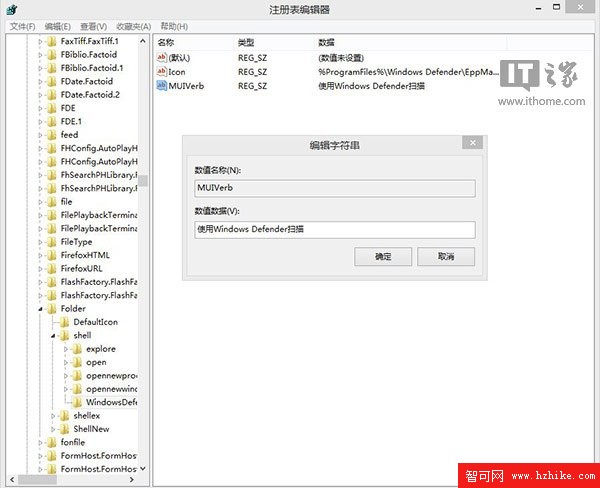Image resolution: width=600 pixels, height=488 pixels.
Task: Click the 数据 column header
Action: [326, 42]
